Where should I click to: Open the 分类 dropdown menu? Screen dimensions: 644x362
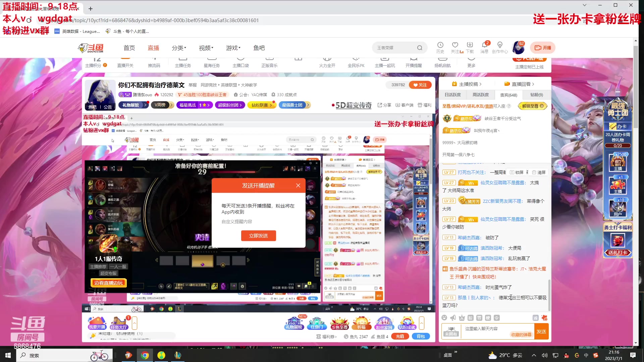pos(179,48)
